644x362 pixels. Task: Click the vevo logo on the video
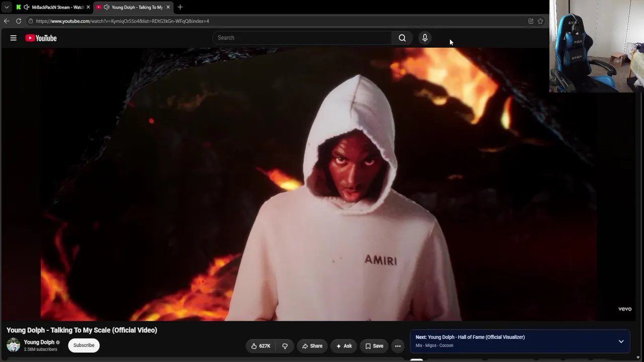tap(625, 309)
